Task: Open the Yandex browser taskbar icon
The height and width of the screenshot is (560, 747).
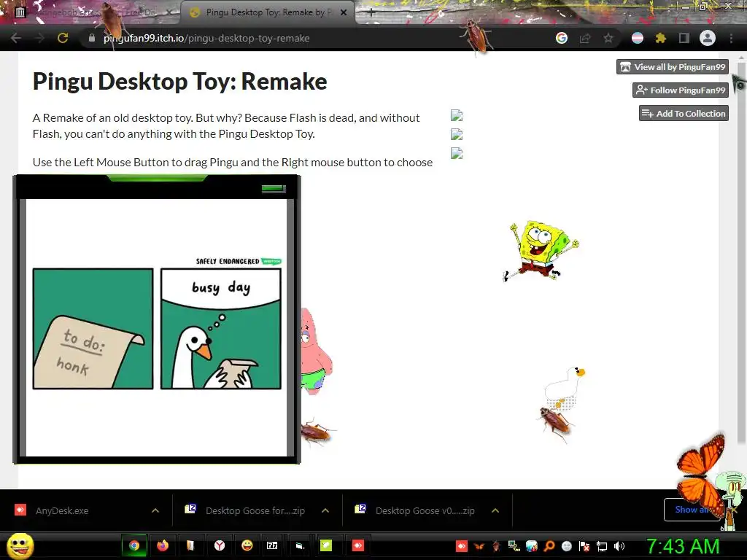Action: point(219,545)
